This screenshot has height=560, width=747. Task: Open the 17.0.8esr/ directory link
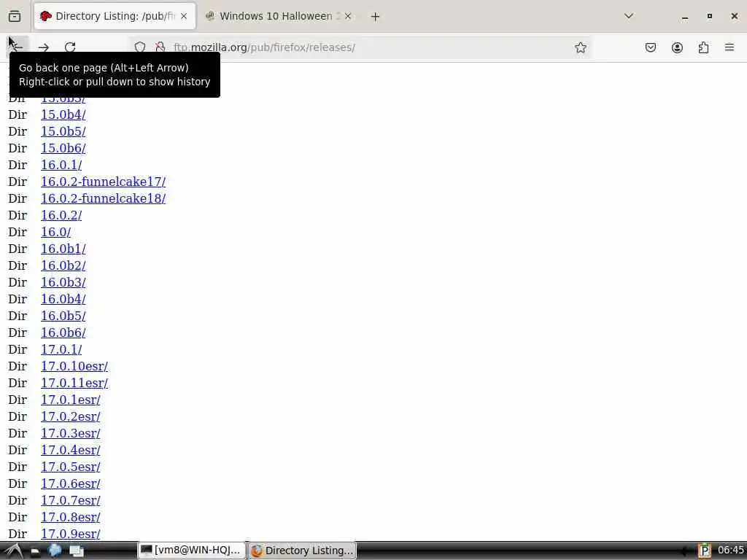[71, 517]
